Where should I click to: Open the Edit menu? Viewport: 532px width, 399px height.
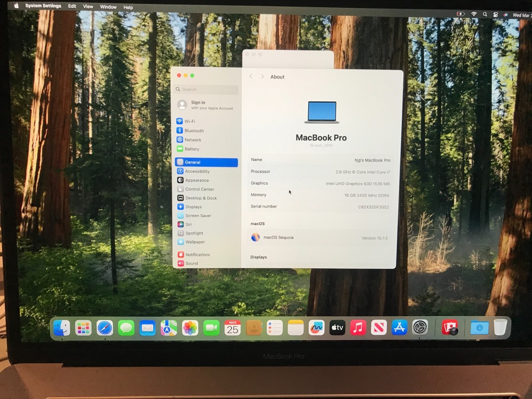click(x=72, y=7)
